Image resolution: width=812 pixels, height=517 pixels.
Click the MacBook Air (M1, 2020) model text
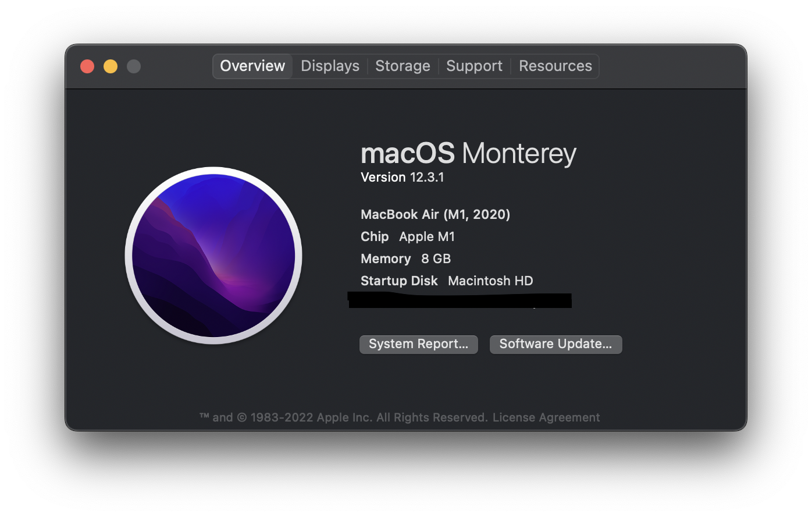pos(435,215)
